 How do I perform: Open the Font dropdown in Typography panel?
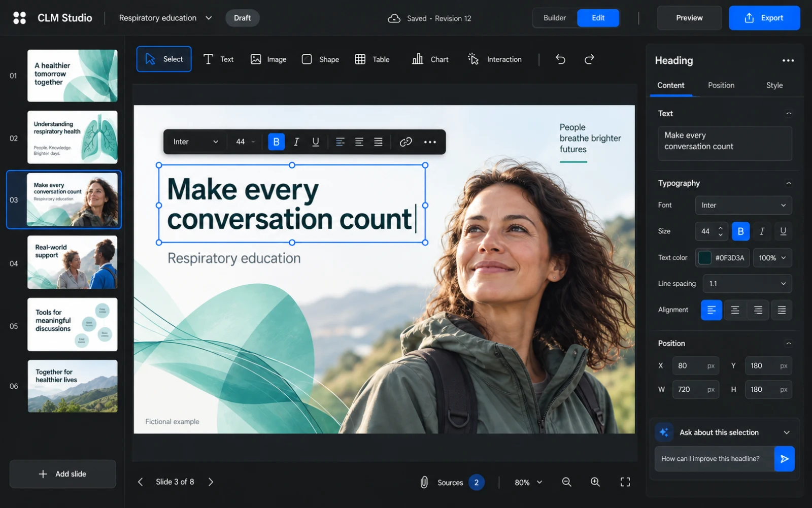(743, 206)
